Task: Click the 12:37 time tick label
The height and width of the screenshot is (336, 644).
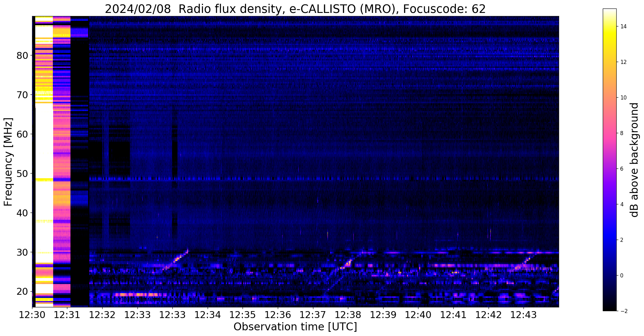Action: point(313,315)
